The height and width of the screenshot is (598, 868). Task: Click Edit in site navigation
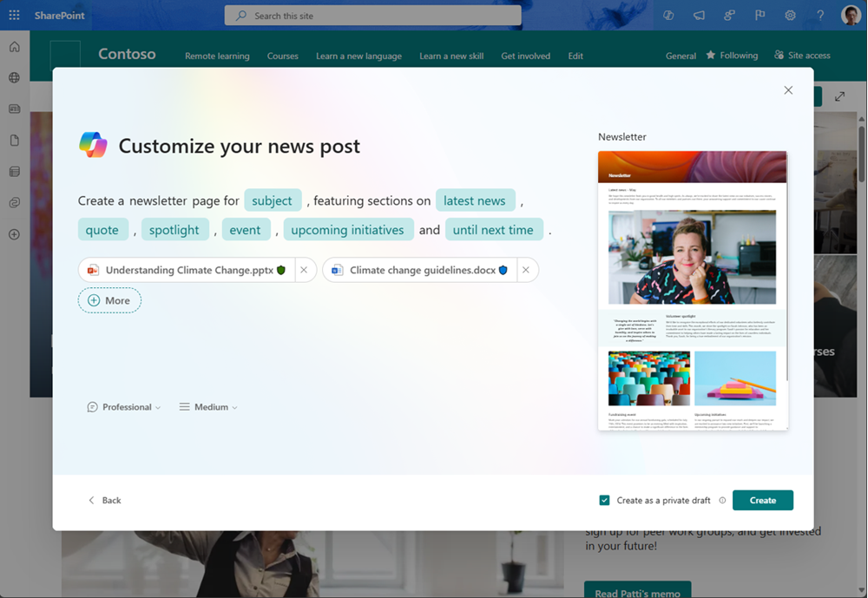tap(575, 56)
